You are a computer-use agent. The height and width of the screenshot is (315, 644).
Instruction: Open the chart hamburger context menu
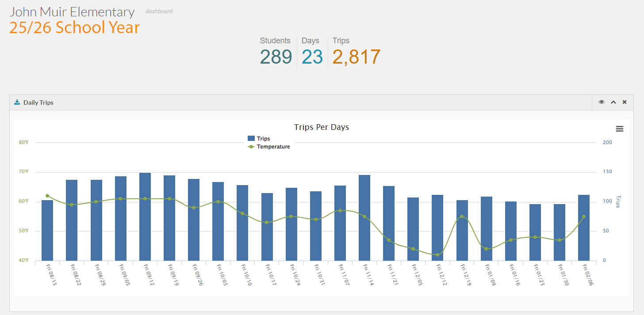pos(619,129)
